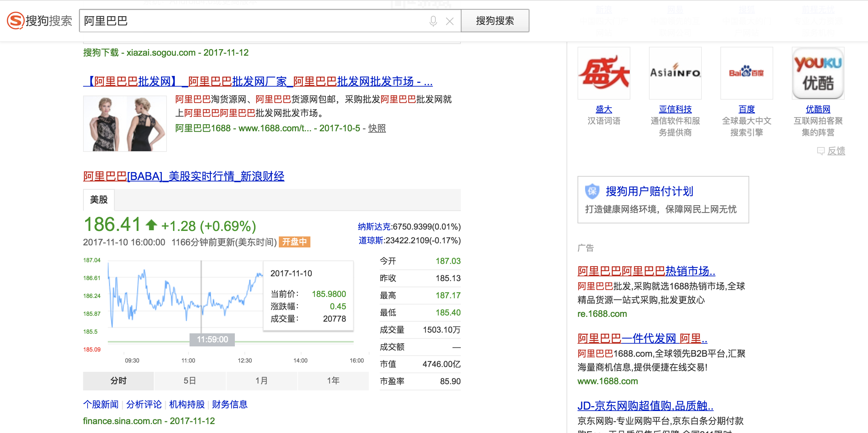Open the 阿里巴巴[BABA] 美股实时行情 link

tap(184, 176)
